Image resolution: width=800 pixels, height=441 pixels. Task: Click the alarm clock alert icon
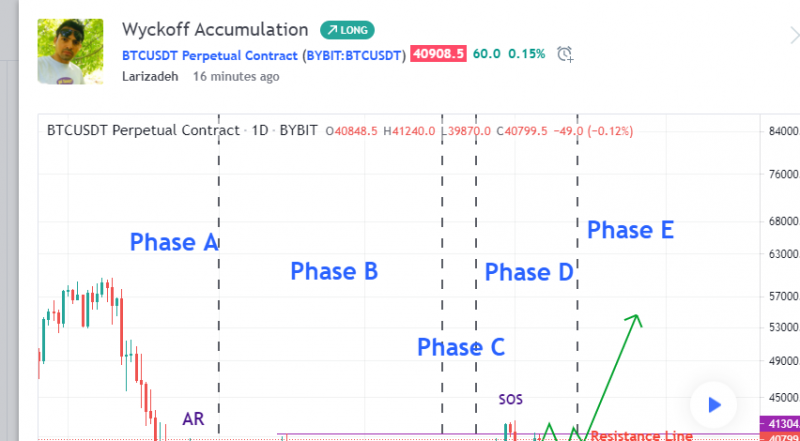point(565,54)
